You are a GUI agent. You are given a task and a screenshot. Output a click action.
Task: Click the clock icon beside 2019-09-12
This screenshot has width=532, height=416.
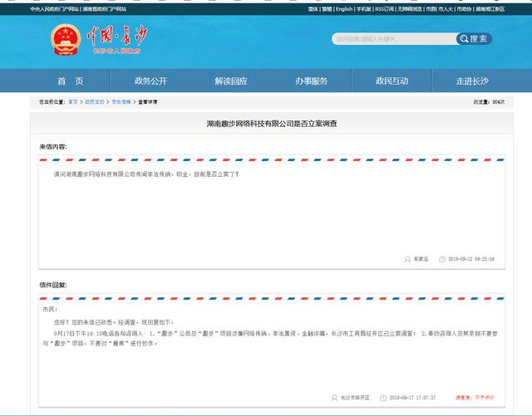[442, 259]
